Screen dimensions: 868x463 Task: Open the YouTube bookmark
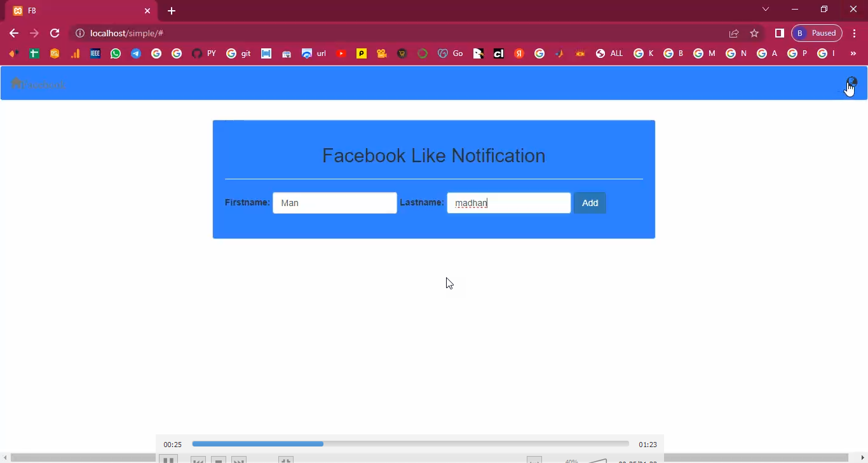coord(341,53)
